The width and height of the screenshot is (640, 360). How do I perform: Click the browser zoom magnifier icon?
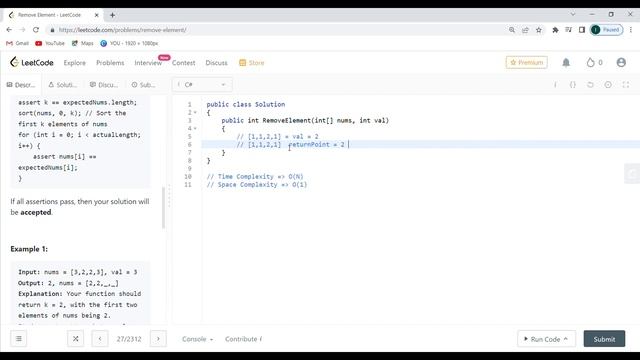[511, 30]
